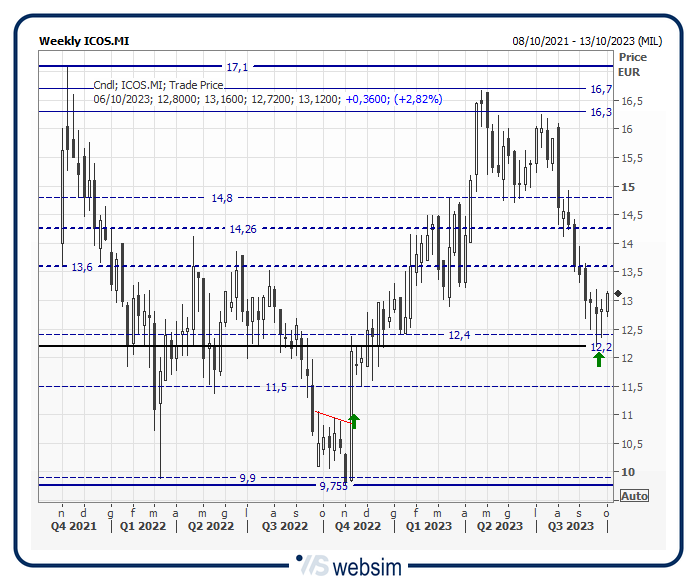Click the 9,755 bottom level label
This screenshot has height=581, width=697.
click(x=334, y=486)
